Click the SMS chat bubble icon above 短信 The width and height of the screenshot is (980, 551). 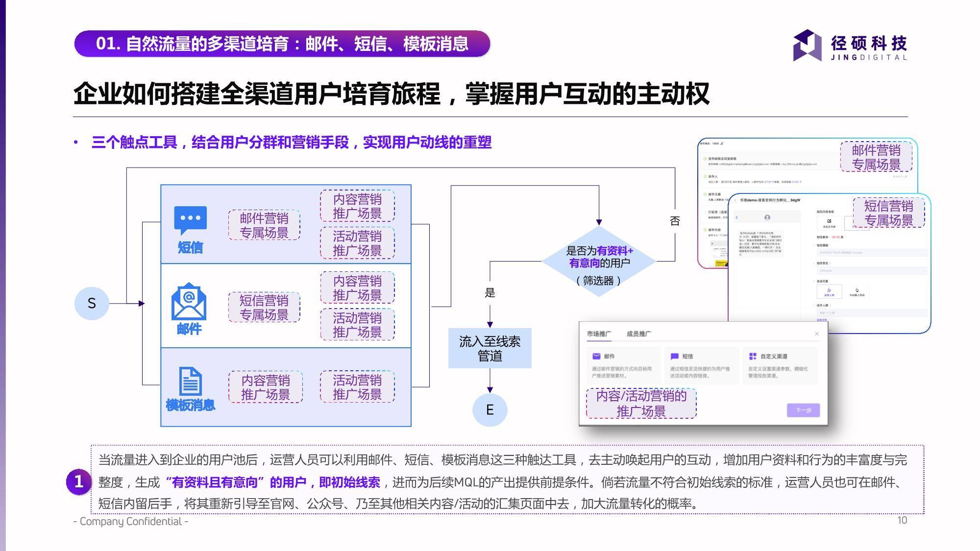[x=190, y=220]
